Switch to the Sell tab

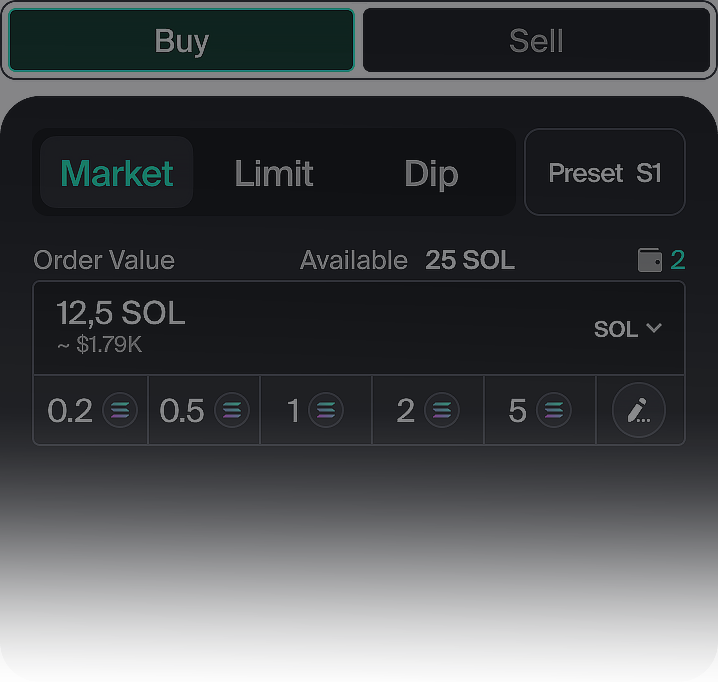(x=536, y=41)
